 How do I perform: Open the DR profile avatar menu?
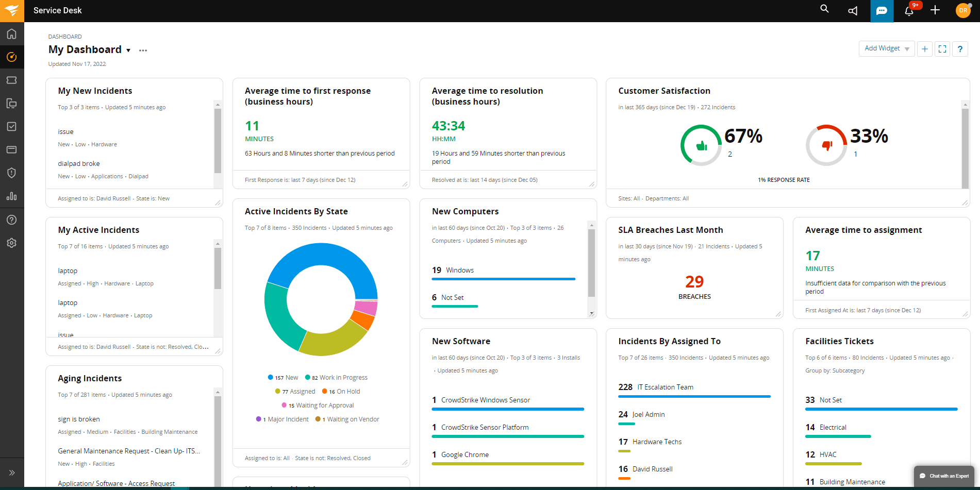point(963,10)
